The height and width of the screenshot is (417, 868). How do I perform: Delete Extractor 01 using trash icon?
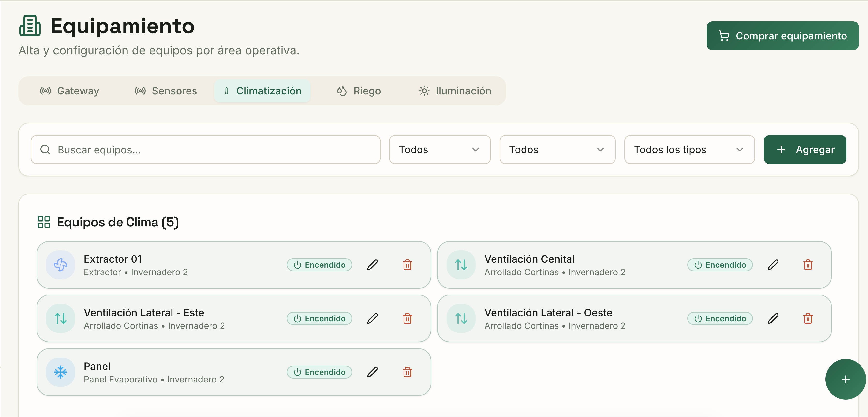tap(407, 265)
